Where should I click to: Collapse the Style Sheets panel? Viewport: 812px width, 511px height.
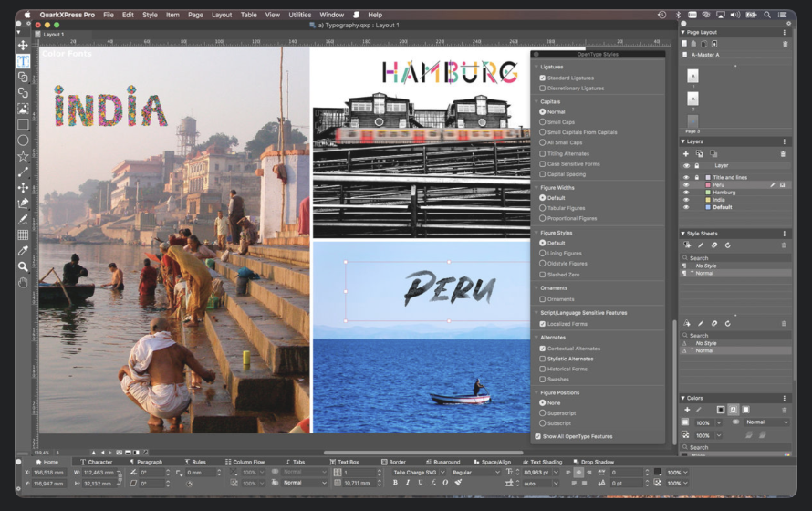click(683, 234)
